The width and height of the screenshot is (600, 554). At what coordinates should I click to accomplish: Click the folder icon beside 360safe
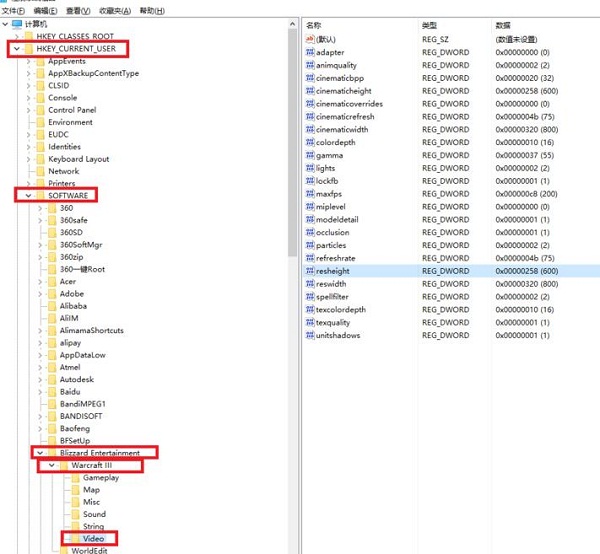(51, 220)
